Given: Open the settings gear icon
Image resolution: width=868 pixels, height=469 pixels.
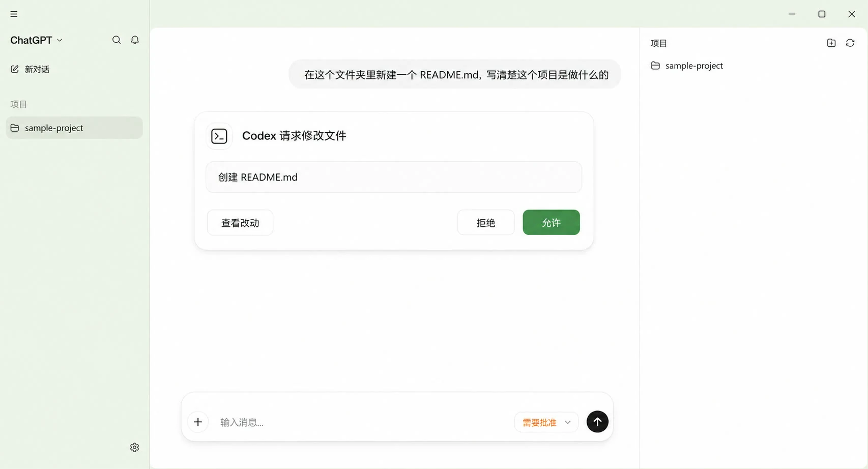Looking at the screenshot, I should pos(134,447).
